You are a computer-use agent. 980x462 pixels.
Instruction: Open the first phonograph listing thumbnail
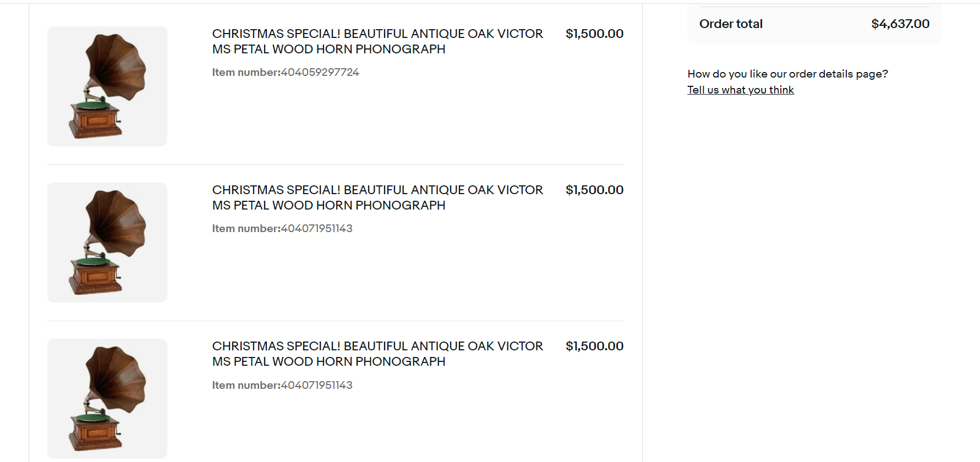(107, 86)
